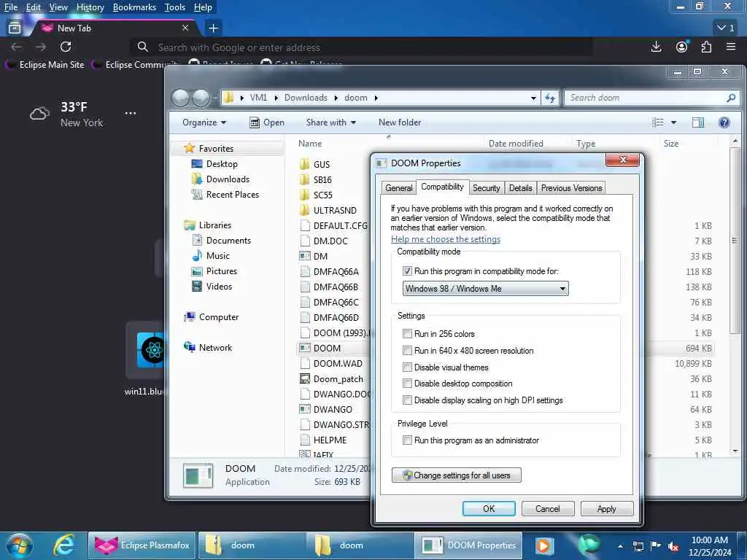Open the browser account profile icon

pos(682,47)
